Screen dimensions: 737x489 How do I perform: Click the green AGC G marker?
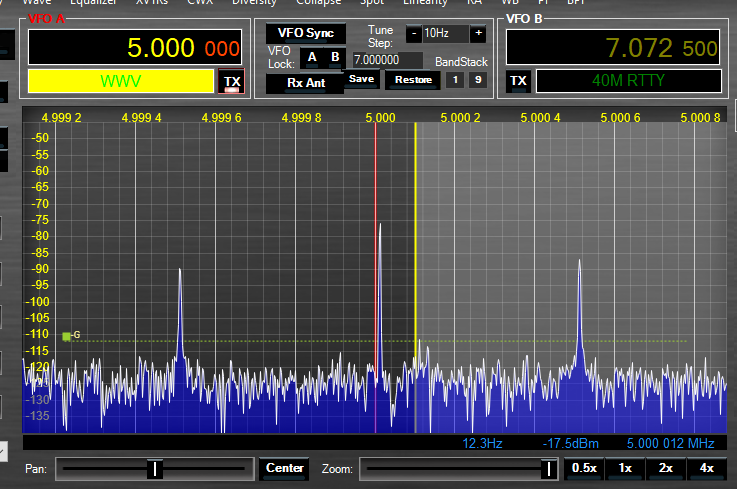click(66, 336)
